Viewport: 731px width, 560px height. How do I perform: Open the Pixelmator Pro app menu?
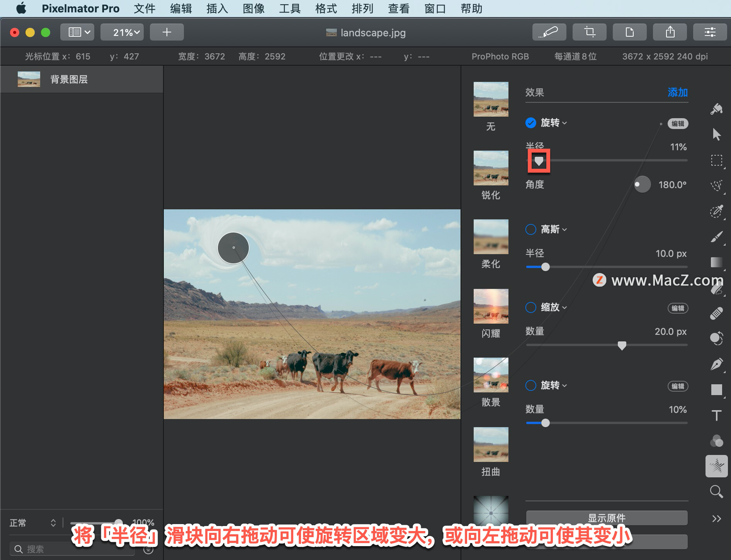(80, 8)
